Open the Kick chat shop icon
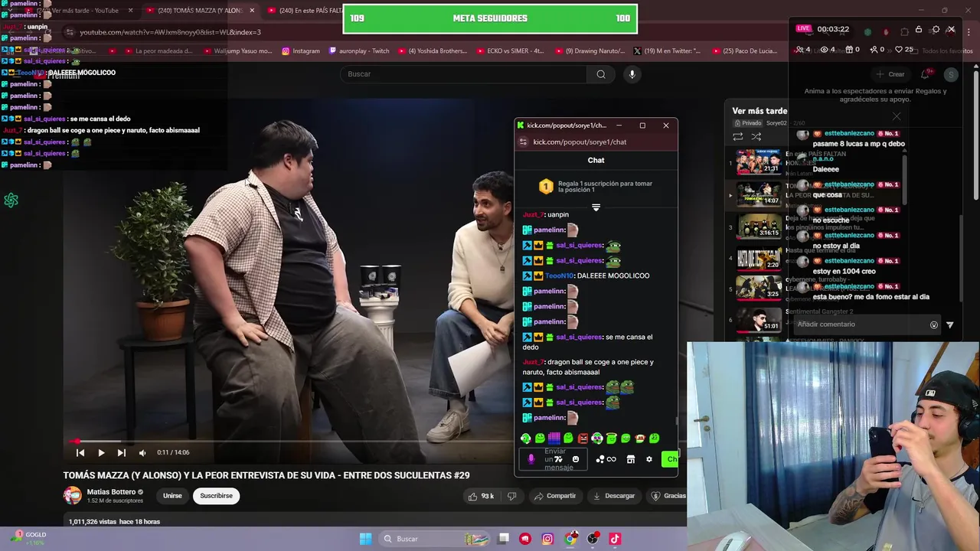The width and height of the screenshot is (980, 551). (x=630, y=459)
